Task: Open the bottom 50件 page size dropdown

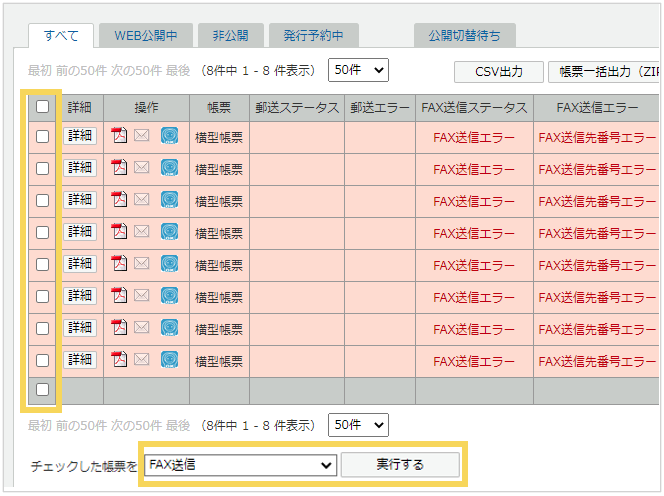Action: coord(358,425)
